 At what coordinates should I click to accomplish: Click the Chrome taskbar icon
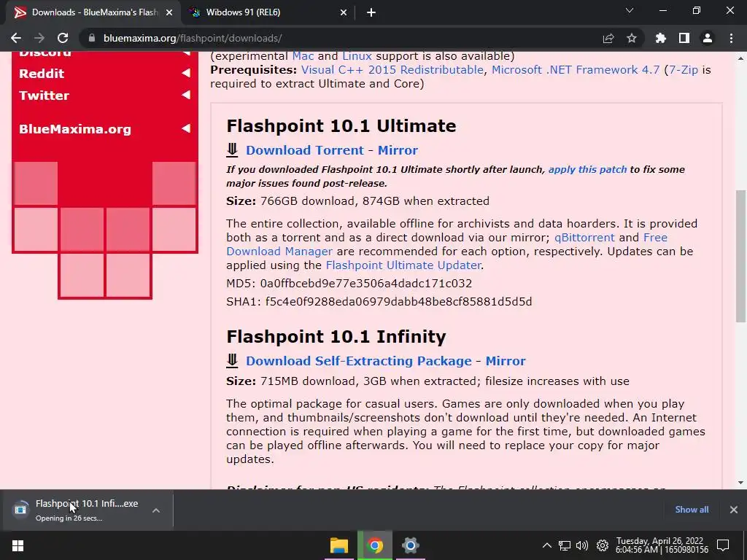pyautogui.click(x=375, y=545)
